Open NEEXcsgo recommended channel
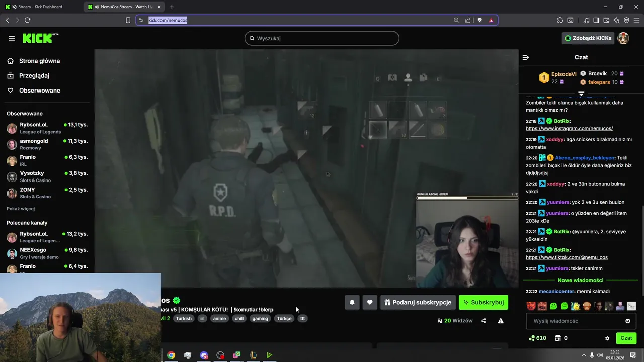644x362 pixels. coord(47,253)
